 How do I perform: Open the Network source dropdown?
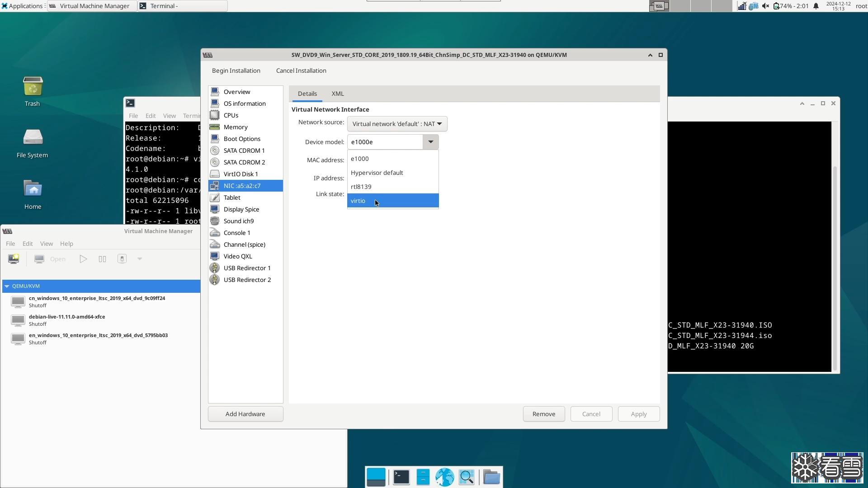click(397, 124)
